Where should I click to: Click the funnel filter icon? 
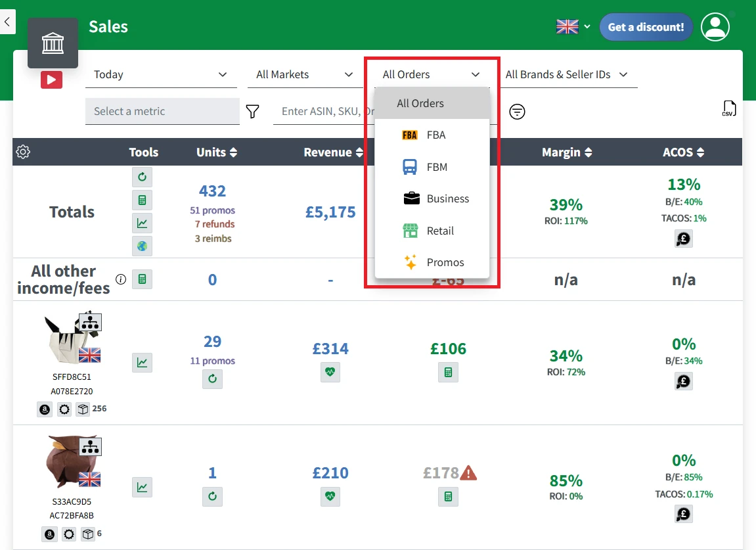253,112
